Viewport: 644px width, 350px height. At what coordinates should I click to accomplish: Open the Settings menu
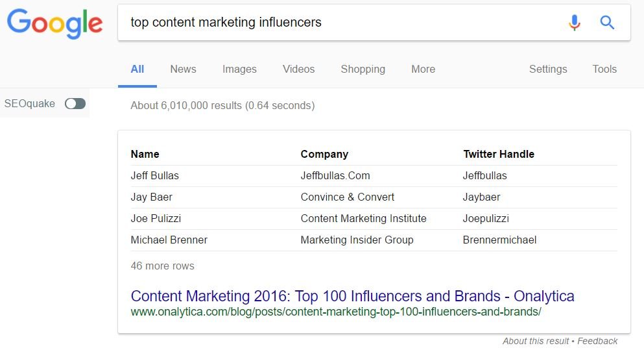coord(548,69)
